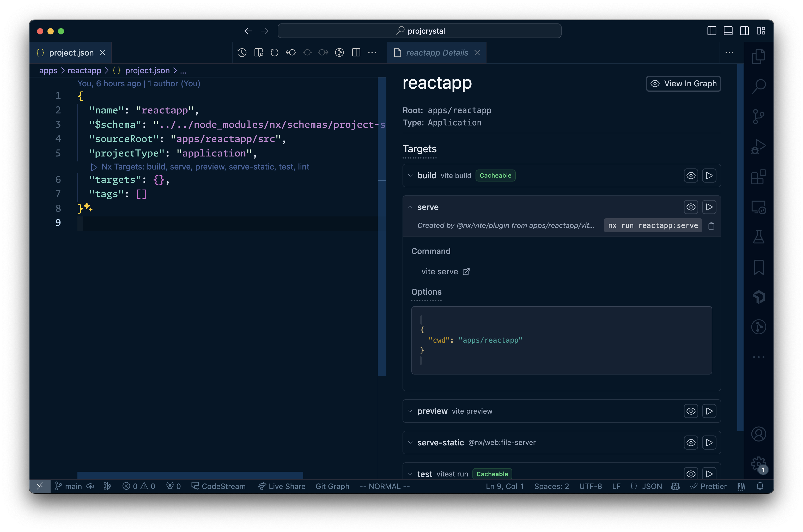The width and height of the screenshot is (803, 532).
Task: Show serve target in graph eye icon
Action: click(x=691, y=207)
